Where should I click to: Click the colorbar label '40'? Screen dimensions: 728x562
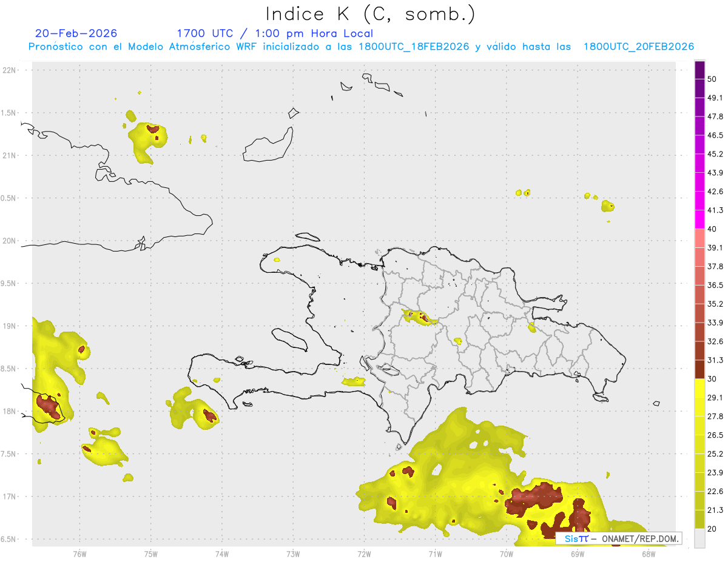pyautogui.click(x=712, y=229)
